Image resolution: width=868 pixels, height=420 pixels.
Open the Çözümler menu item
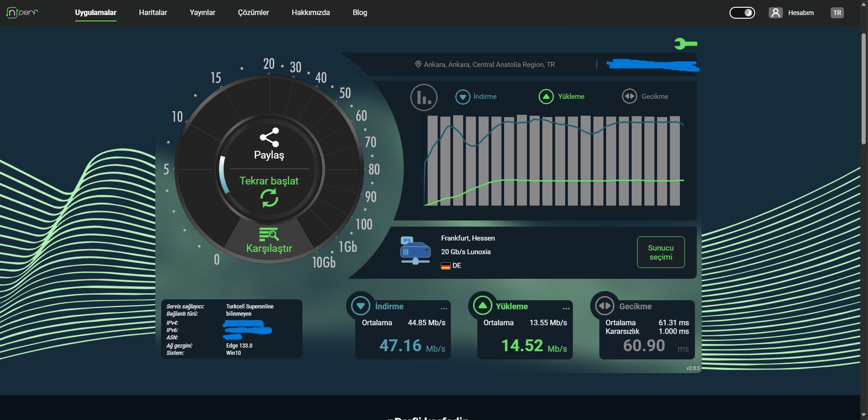[253, 13]
